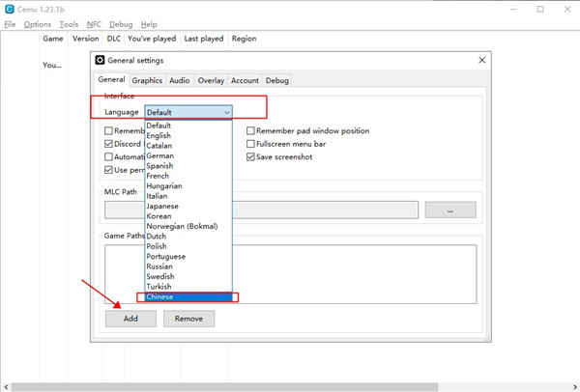Image resolution: width=580 pixels, height=392 pixels.
Task: Sort by You've played column header
Action: 152,39
